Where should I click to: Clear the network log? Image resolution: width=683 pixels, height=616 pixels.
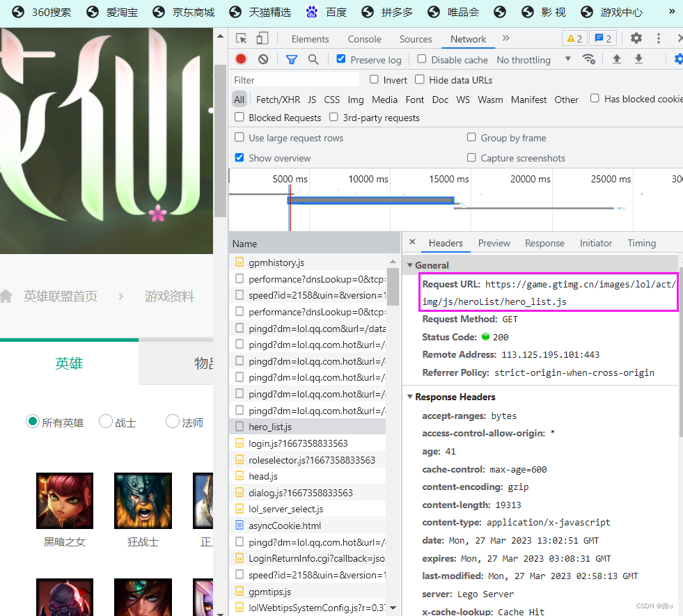(x=263, y=59)
